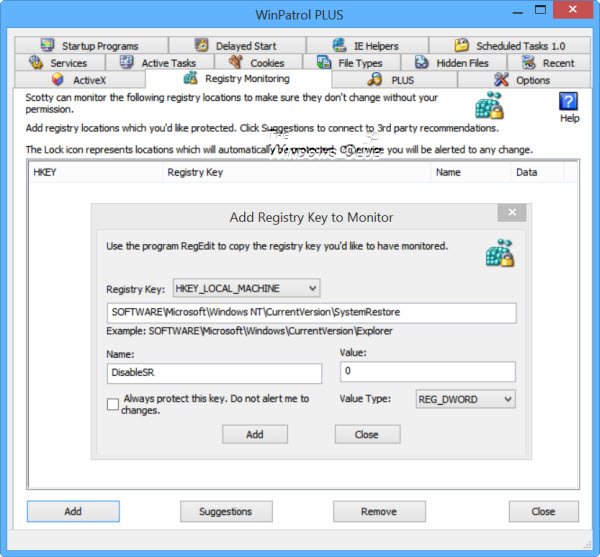The image size is (600, 557).
Task: Click the PLUS tab magnifier icon
Action: 375,80
